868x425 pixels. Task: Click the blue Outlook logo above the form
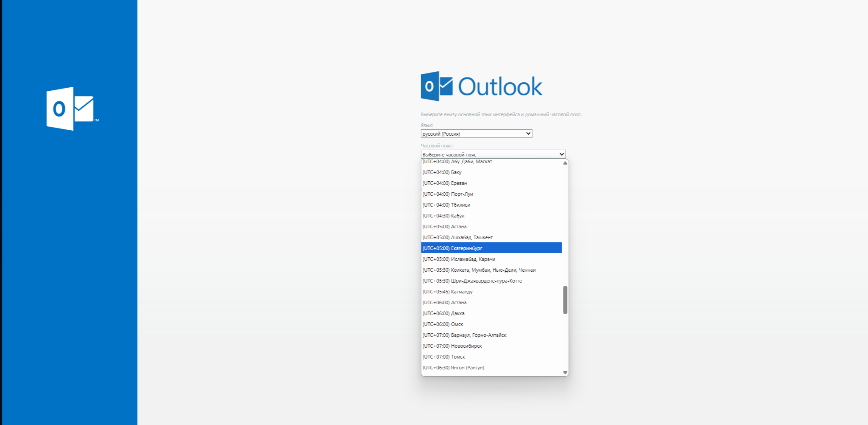click(481, 86)
